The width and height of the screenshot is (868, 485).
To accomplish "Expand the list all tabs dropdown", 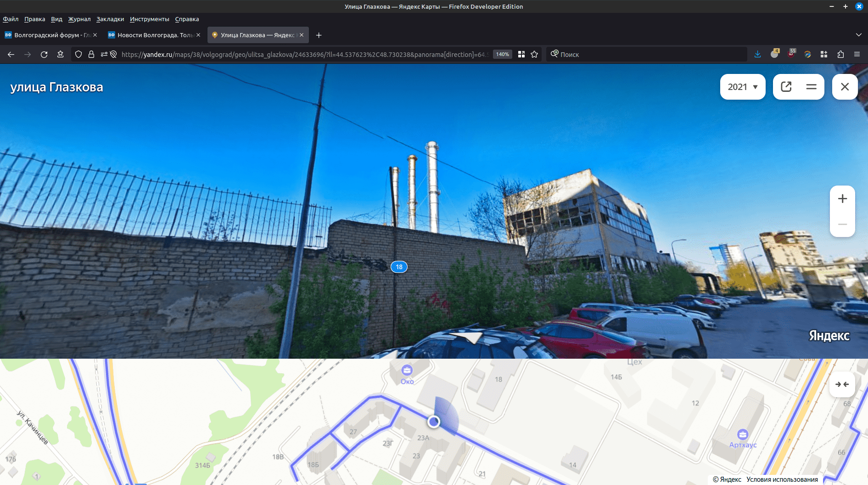I will point(858,35).
